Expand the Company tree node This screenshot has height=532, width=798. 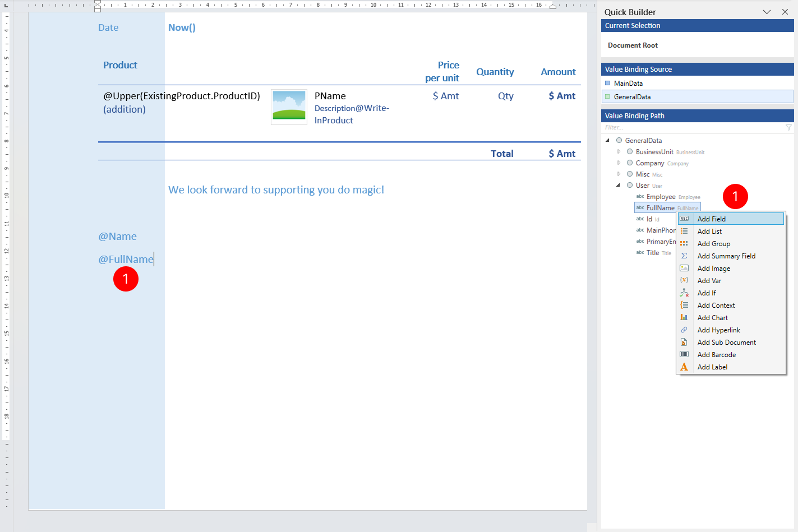point(619,163)
